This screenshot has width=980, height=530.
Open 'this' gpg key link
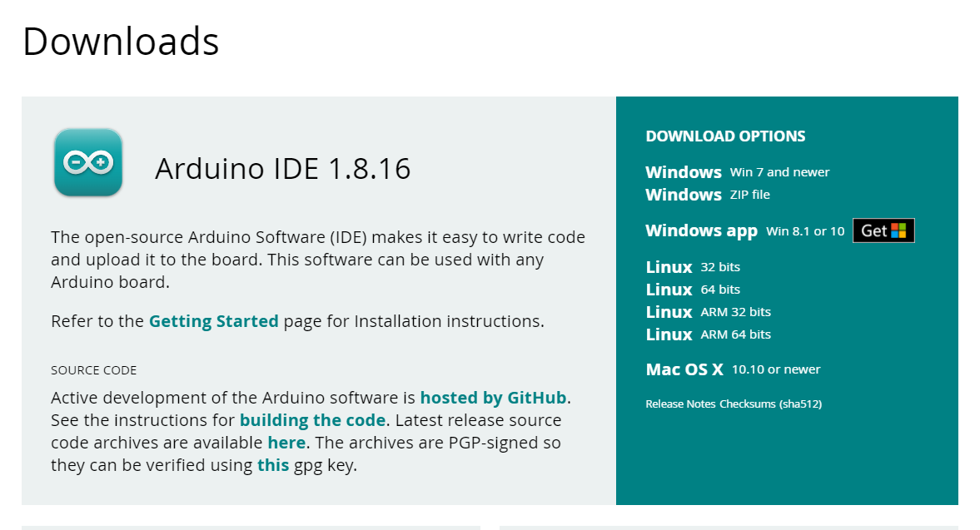click(273, 465)
